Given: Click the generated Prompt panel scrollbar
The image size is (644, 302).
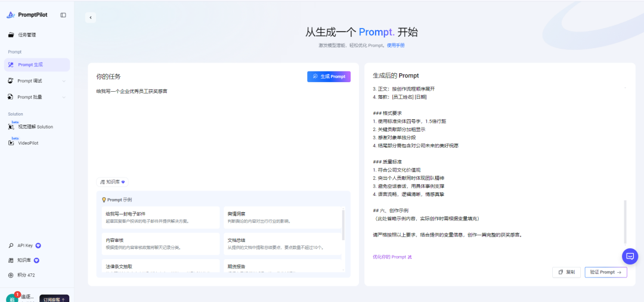Looking at the screenshot, I should pyautogui.click(x=626, y=222).
